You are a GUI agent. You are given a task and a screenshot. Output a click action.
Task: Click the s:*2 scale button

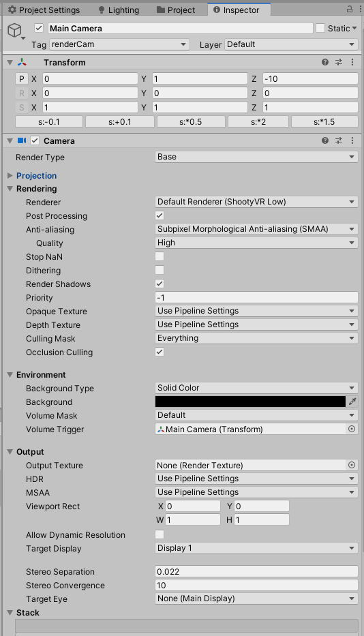(x=258, y=122)
